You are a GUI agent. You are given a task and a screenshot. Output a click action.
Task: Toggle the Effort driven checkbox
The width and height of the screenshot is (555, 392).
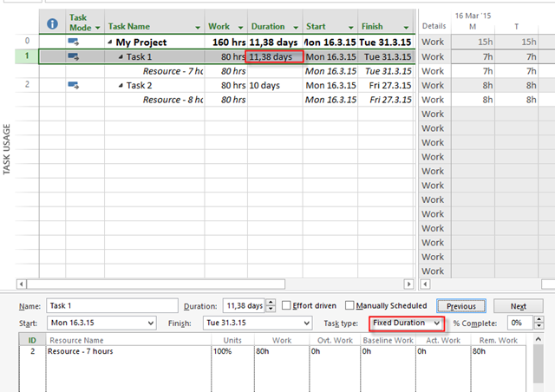287,305
